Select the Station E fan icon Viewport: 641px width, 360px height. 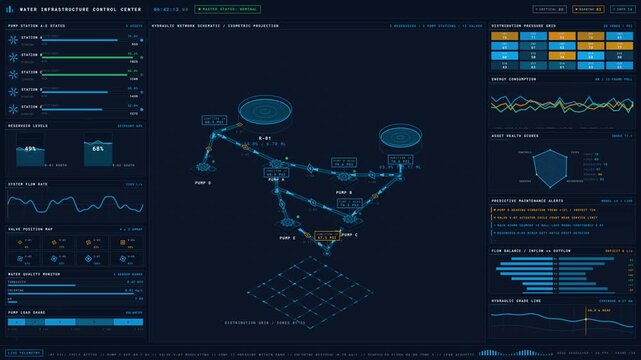click(13, 109)
